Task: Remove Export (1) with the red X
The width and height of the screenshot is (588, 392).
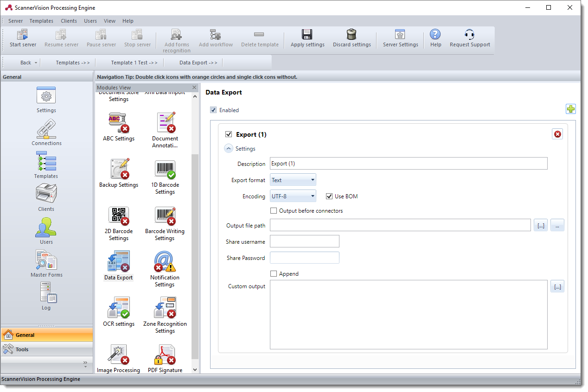Action: (557, 134)
